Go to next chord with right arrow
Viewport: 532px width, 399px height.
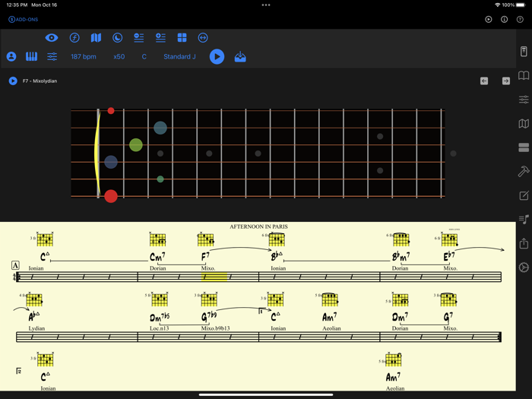506,81
